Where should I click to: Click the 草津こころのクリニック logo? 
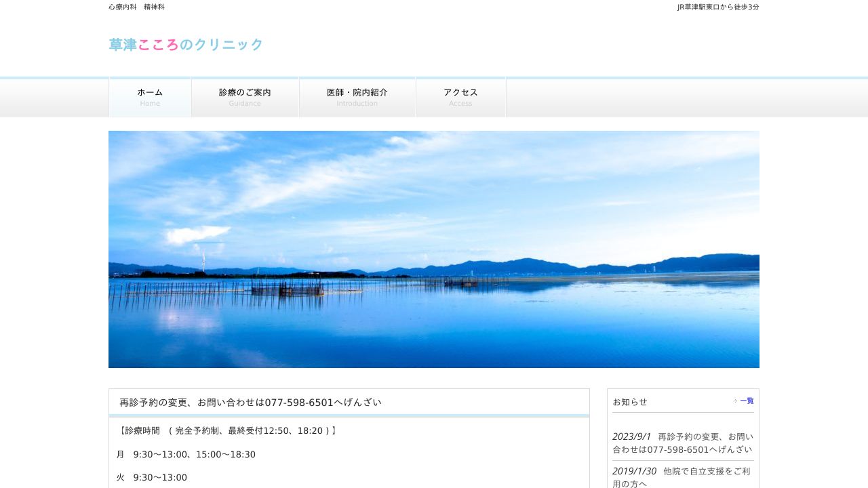point(185,45)
